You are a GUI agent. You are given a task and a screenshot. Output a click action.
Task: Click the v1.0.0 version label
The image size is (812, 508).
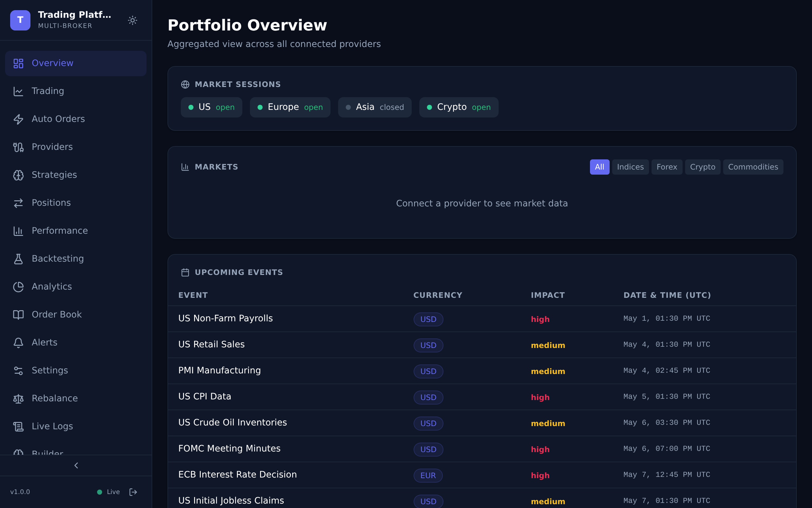click(x=20, y=492)
